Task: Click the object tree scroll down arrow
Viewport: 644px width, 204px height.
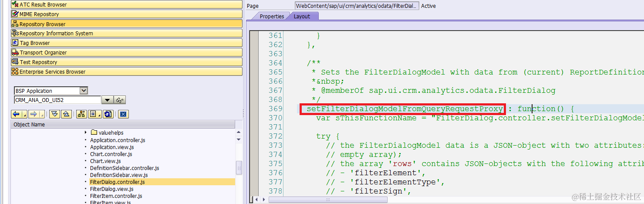Action: click(x=239, y=139)
